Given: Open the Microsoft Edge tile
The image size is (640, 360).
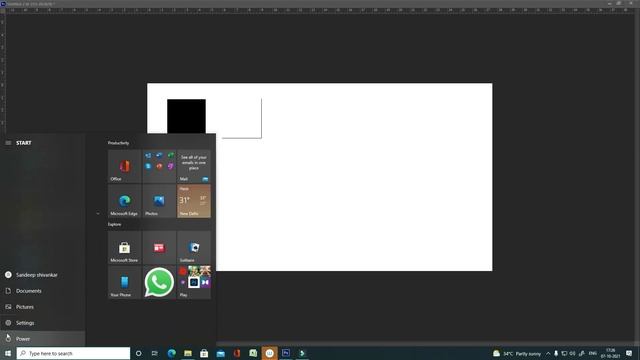Looking at the screenshot, I should coord(124,201).
